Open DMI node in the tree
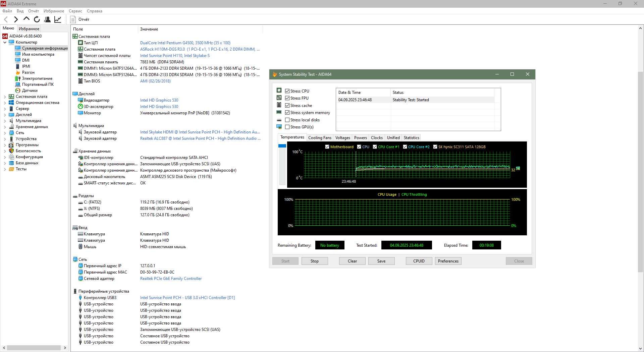This screenshot has width=644, height=352. click(26, 60)
